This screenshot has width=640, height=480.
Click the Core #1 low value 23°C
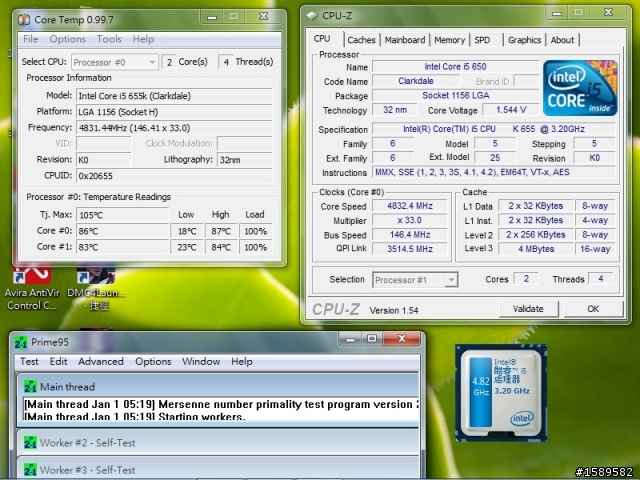click(187, 247)
